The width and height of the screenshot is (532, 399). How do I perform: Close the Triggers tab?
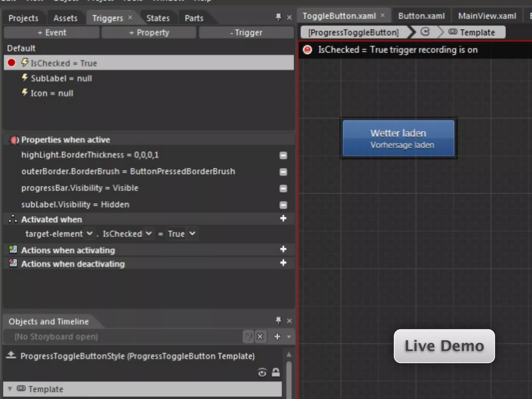[x=130, y=17]
